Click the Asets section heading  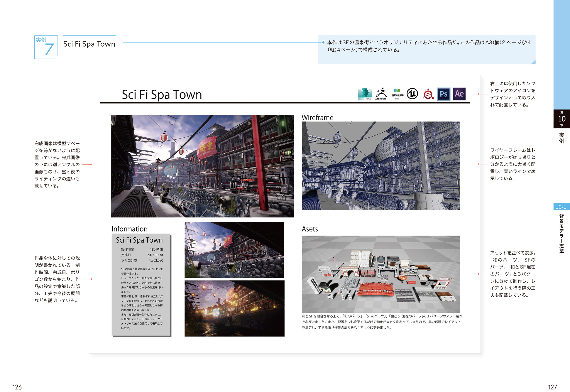tap(310, 229)
